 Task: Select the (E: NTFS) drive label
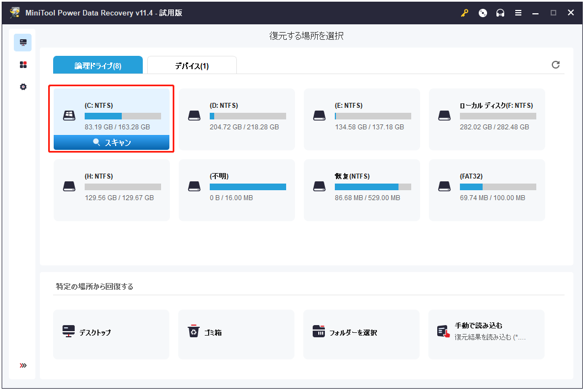tap(349, 106)
